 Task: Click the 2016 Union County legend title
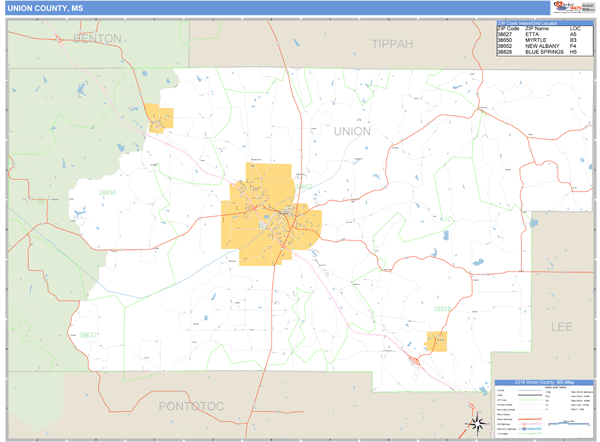click(x=543, y=383)
